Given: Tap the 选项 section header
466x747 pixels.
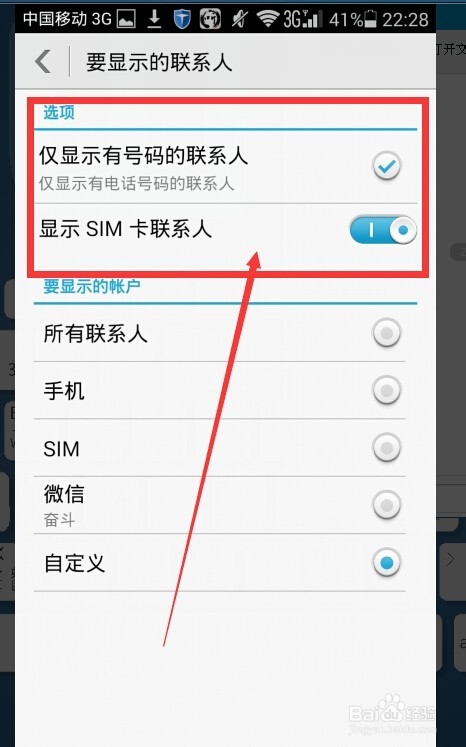Looking at the screenshot, I should coord(59,112).
